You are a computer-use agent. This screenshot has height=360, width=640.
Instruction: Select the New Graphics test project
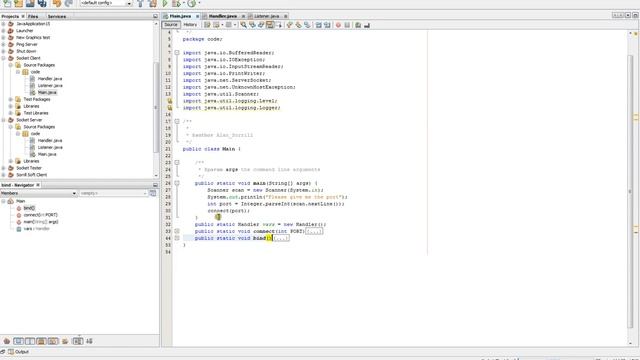point(33,38)
